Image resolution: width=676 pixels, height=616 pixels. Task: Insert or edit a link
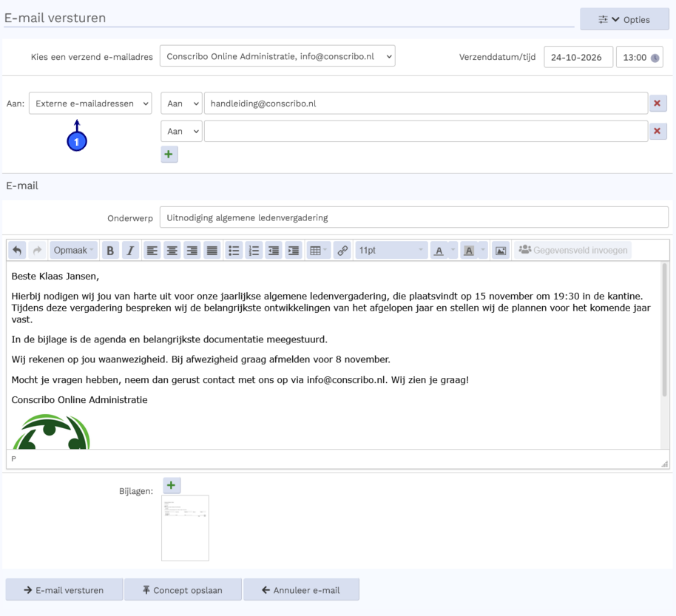342,251
